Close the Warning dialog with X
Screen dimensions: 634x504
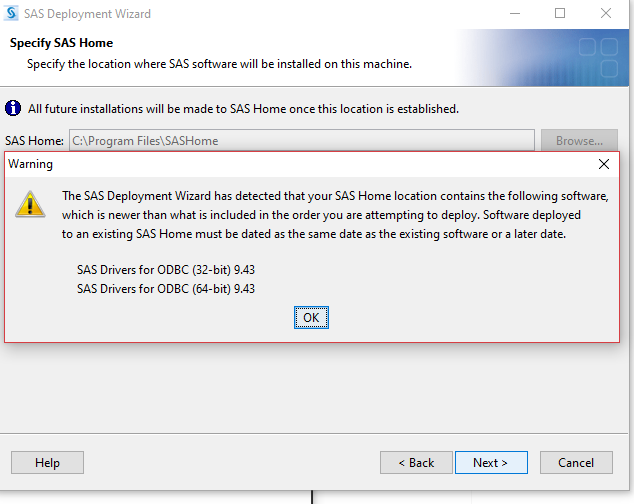(603, 164)
